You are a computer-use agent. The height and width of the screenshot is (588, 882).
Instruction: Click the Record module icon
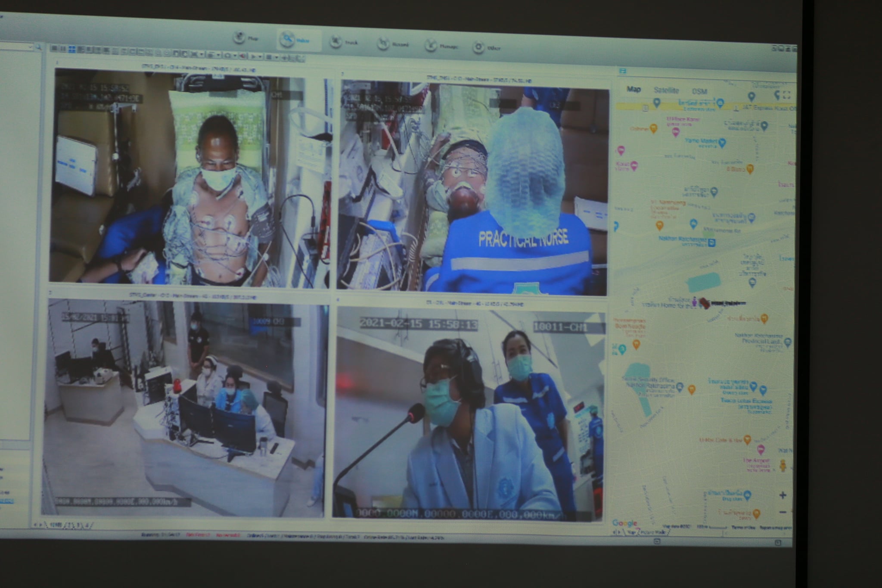pos(383,44)
